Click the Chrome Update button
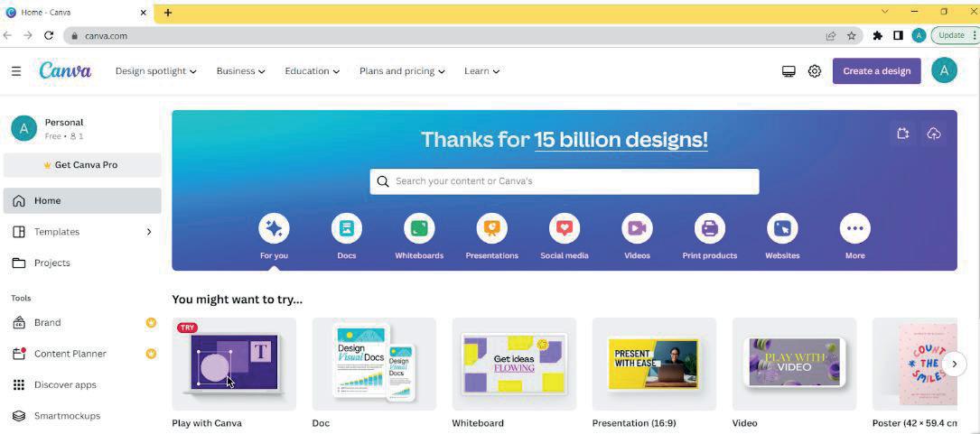 (955, 35)
